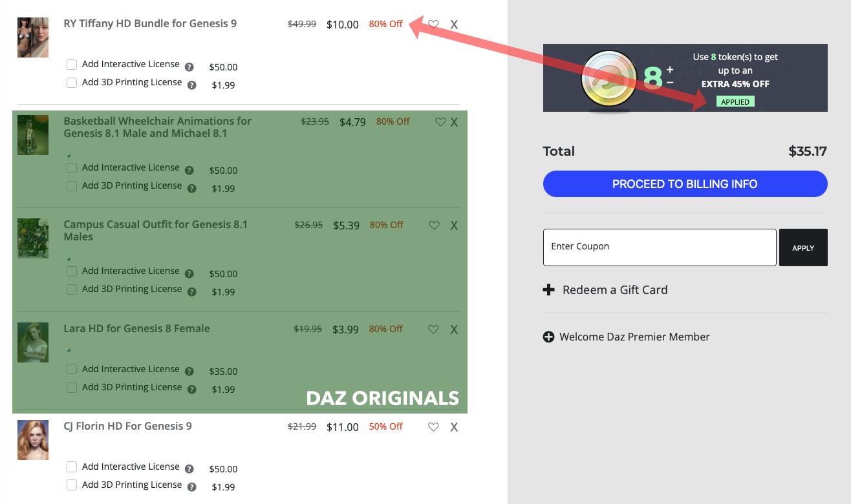Wishlist the Basketball Wheelchair Animations item
Viewport: 851px width, 504px height.
(x=440, y=122)
